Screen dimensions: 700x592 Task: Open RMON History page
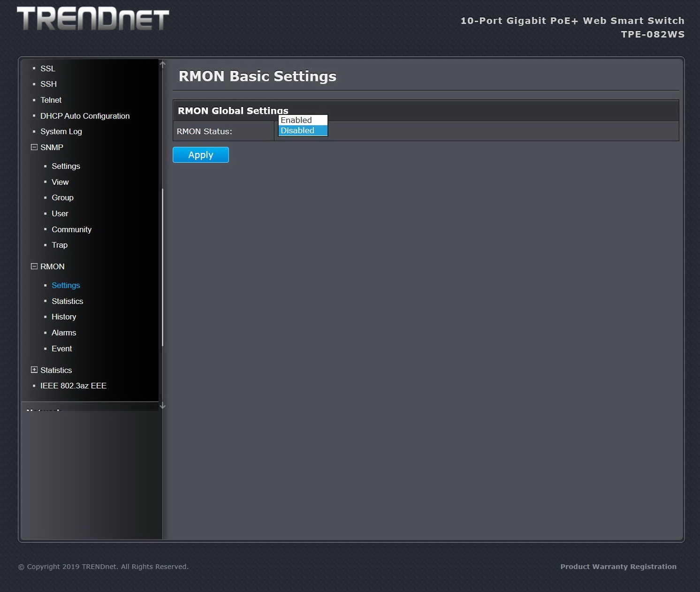(64, 317)
